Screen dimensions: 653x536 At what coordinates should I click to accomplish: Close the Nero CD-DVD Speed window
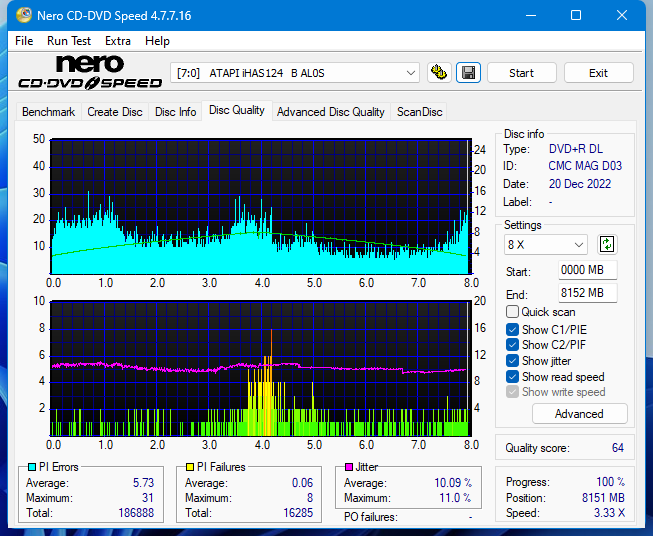(622, 15)
